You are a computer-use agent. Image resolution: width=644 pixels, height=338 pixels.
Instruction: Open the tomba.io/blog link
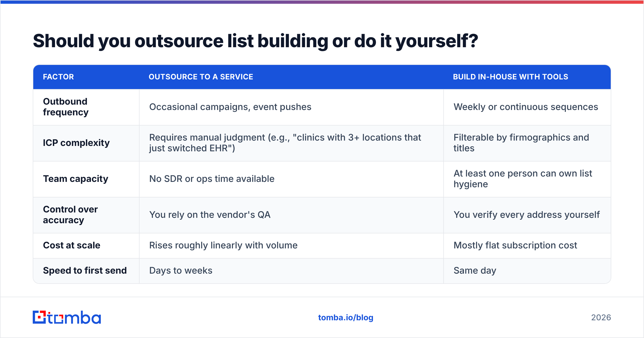pyautogui.click(x=346, y=318)
